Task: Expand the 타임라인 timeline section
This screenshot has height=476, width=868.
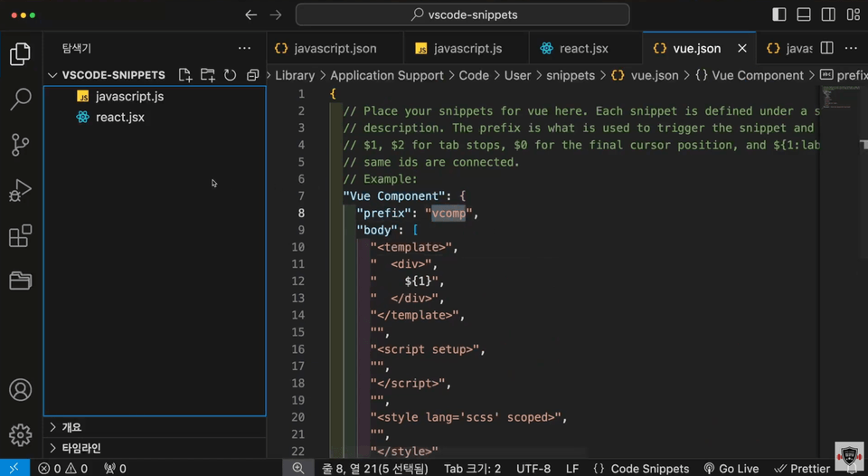Action: pos(155,448)
